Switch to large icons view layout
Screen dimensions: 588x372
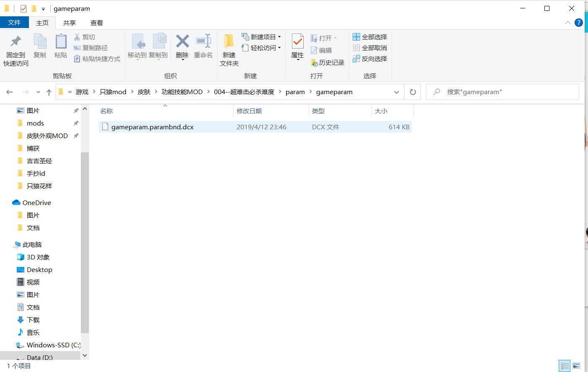576,366
